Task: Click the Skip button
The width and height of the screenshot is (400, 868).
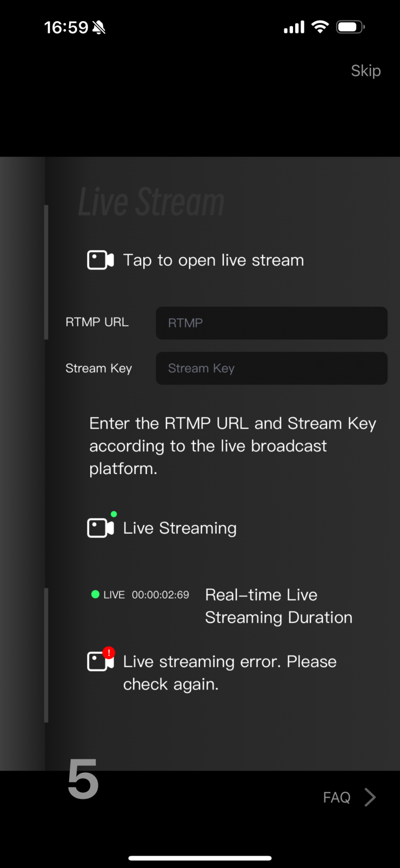Action: click(366, 71)
